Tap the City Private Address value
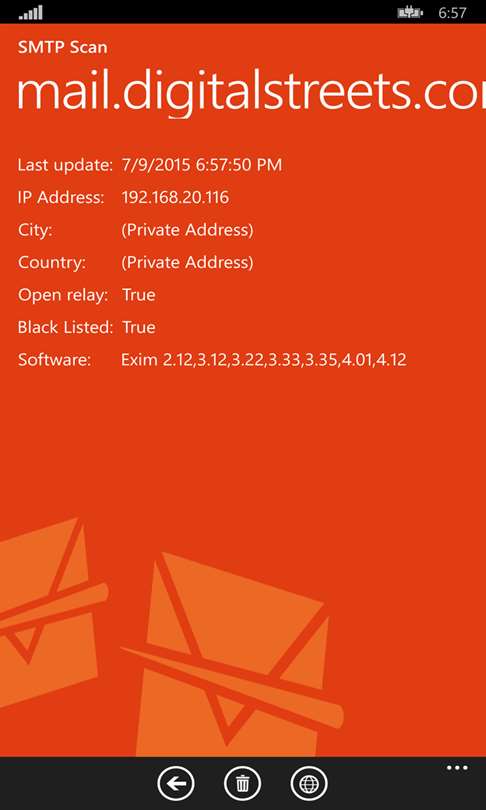This screenshot has width=486, height=810. point(187,230)
